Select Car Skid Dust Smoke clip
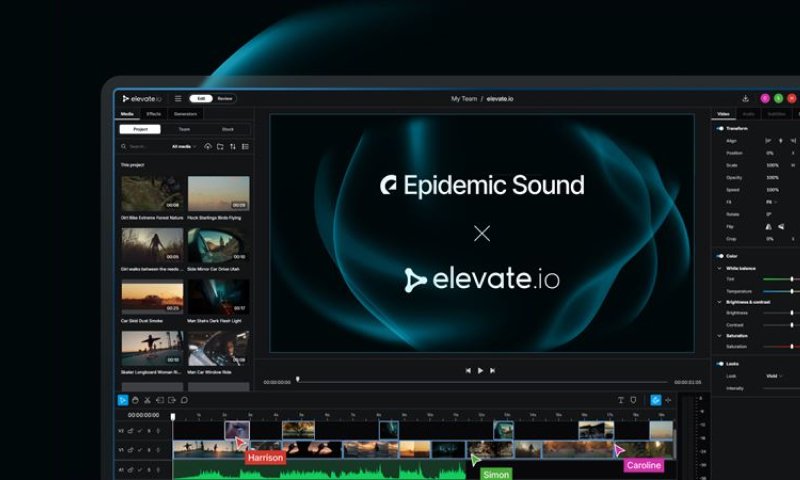 (152, 297)
